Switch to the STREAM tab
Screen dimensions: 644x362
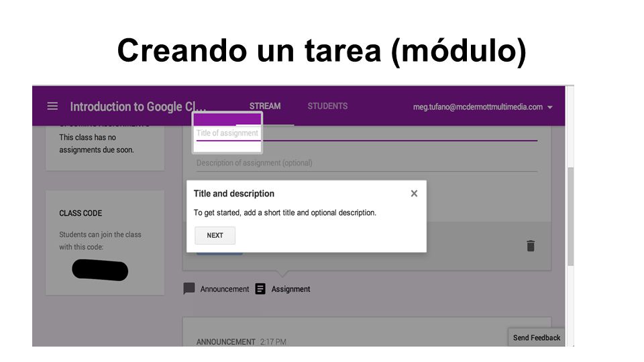click(265, 106)
